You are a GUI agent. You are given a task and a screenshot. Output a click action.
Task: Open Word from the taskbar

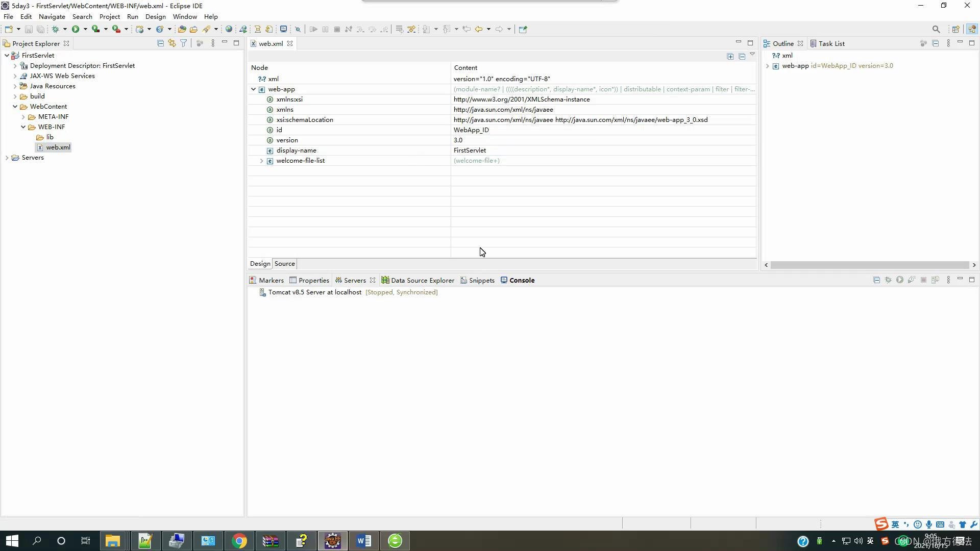363,541
